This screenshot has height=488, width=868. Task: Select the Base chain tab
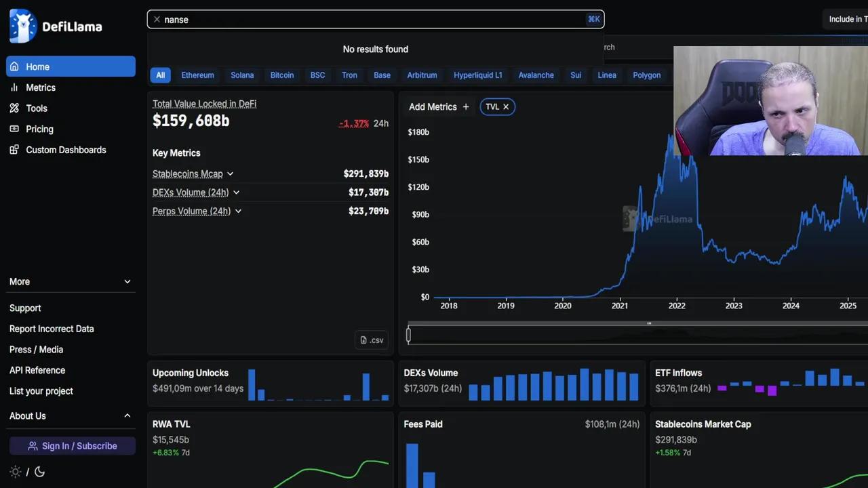pos(382,75)
